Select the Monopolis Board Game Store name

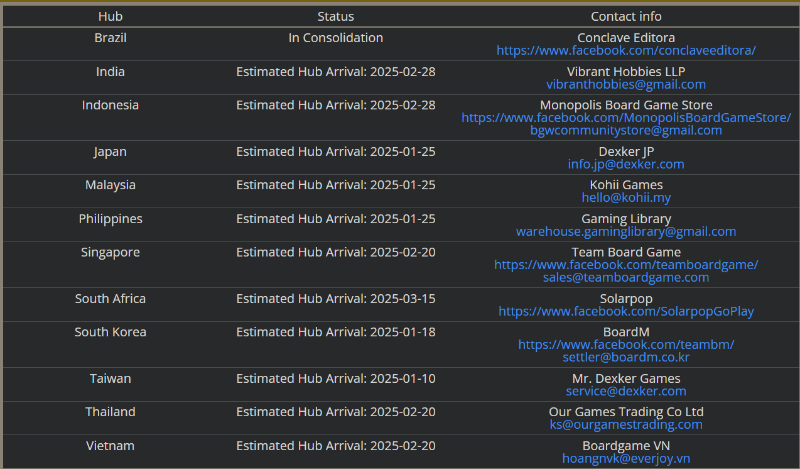tap(626, 105)
